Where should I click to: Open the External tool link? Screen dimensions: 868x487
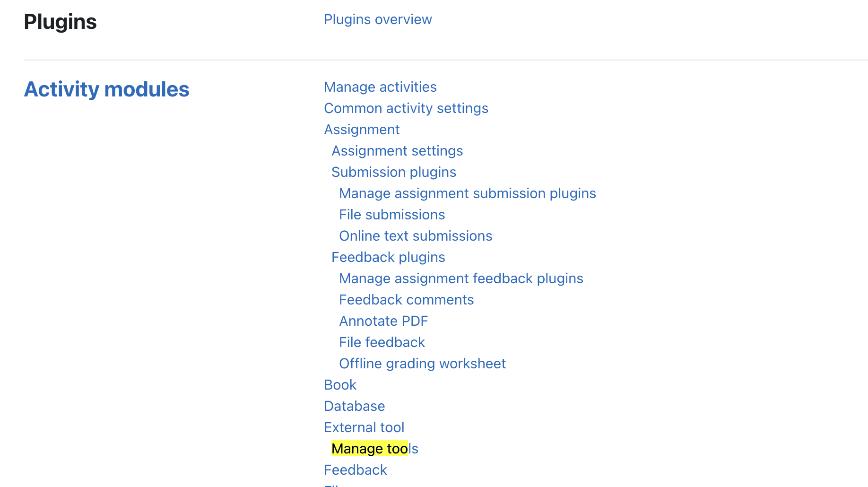click(x=364, y=427)
